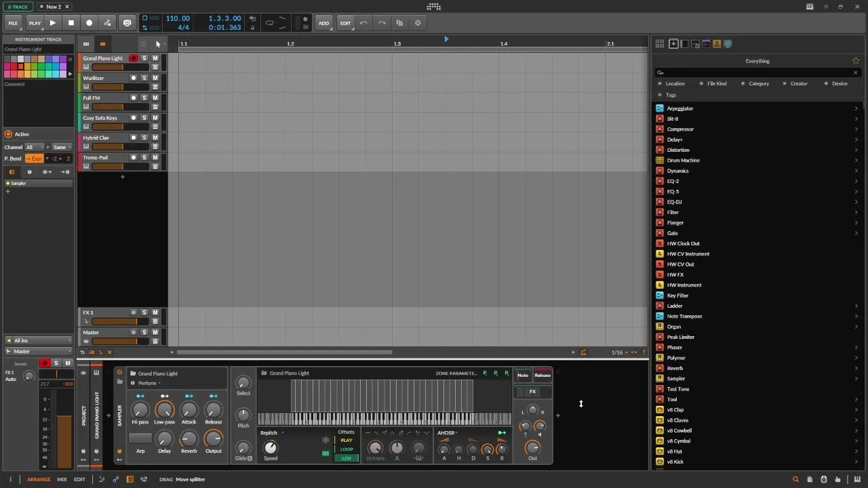Open Grand Piano Light preset folder icon
The image size is (868, 488).
pyautogui.click(x=133, y=373)
